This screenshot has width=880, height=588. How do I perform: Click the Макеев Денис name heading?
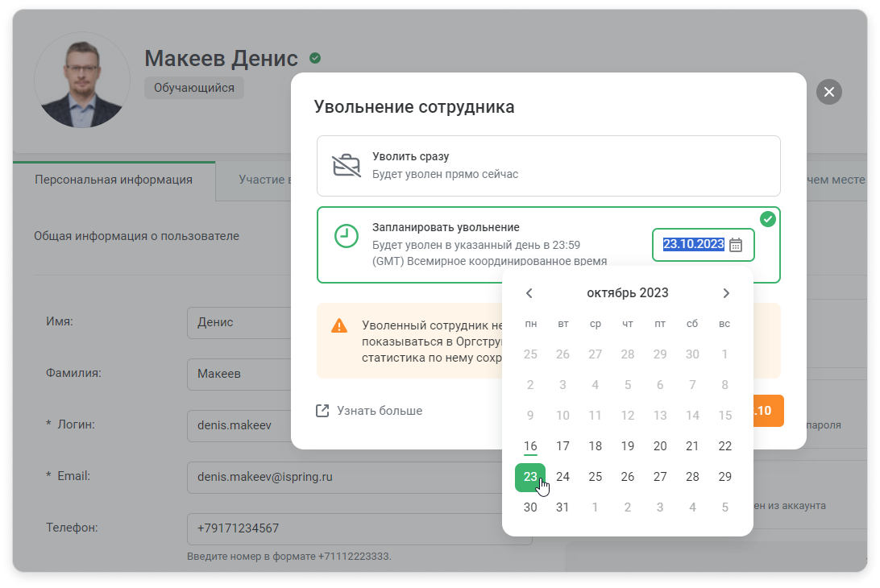click(x=221, y=58)
